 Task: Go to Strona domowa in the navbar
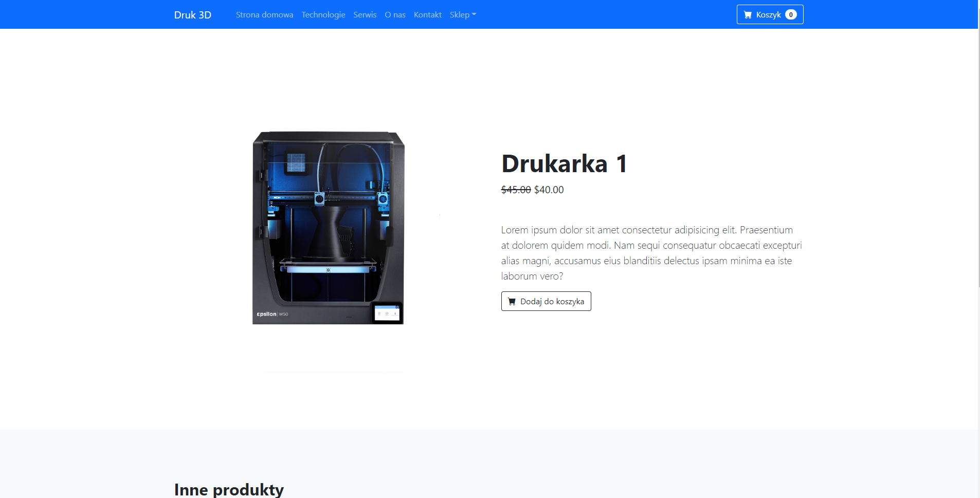pyautogui.click(x=264, y=14)
